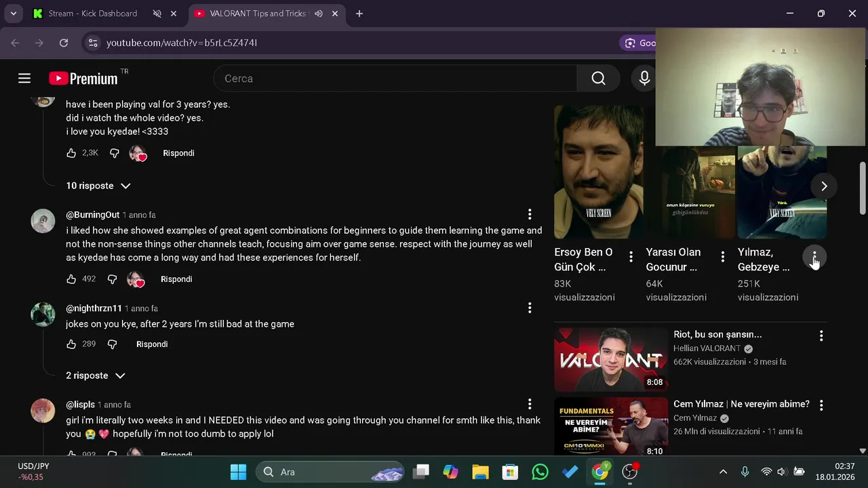The width and height of the screenshot is (868, 488).
Task: Unmute the Stream - Kick Dashboard tab
Action: 157,14
